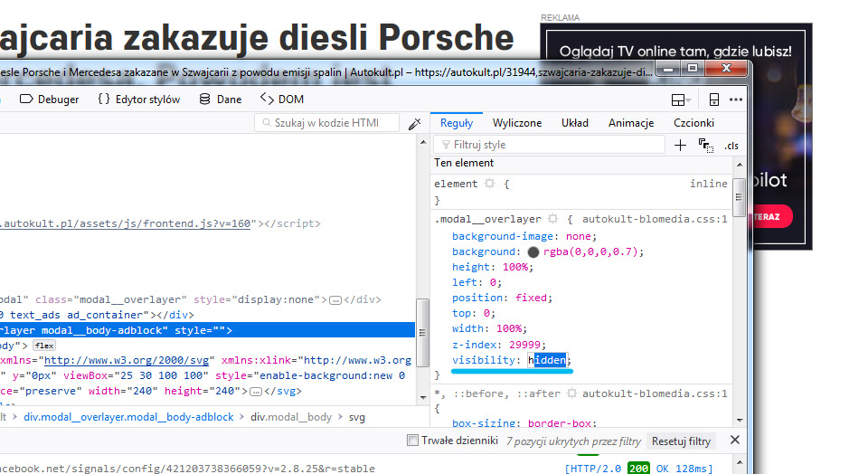Open the rgba(0,0,0,0.7) background color swatch
Image resolution: width=868 pixels, height=474 pixels.
[533, 252]
